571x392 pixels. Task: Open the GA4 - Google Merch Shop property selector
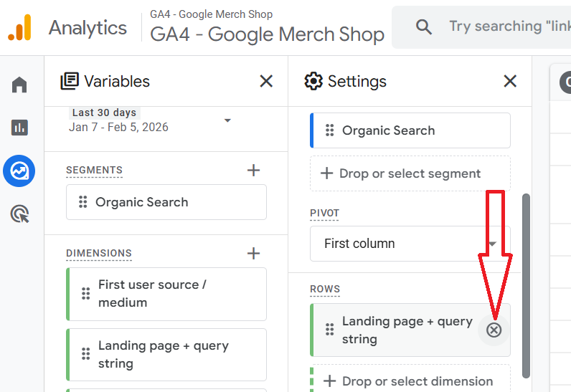coord(267,34)
